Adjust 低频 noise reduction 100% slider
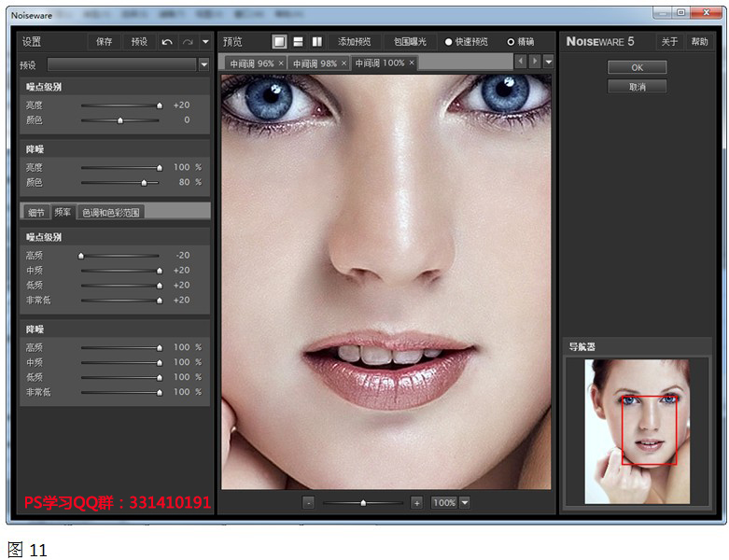Image resolution: width=729 pixels, height=560 pixels. [160, 377]
